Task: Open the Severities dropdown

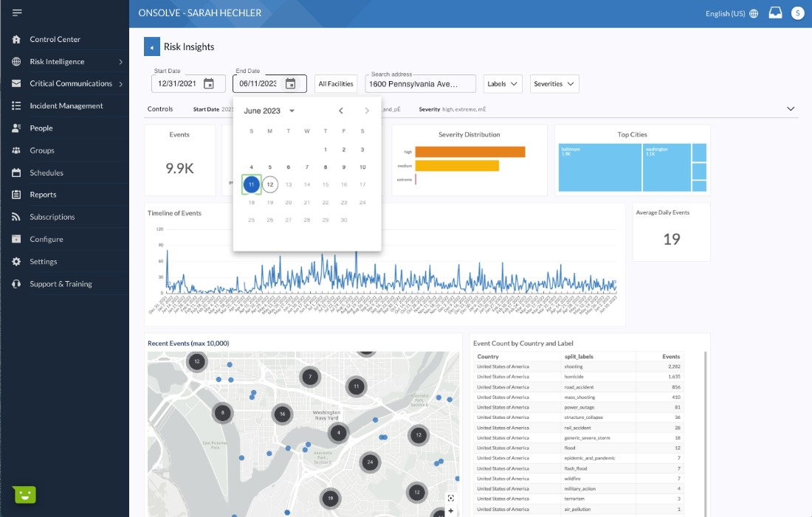Action: pyautogui.click(x=554, y=84)
